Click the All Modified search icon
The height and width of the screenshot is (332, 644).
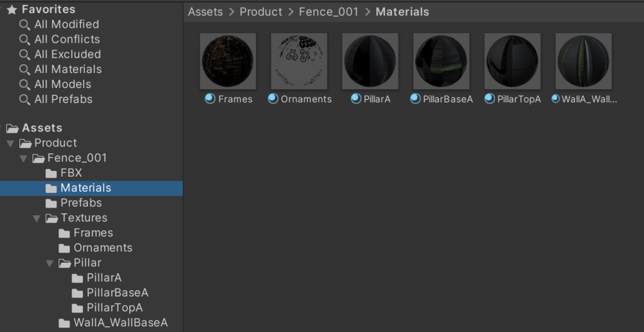(25, 25)
